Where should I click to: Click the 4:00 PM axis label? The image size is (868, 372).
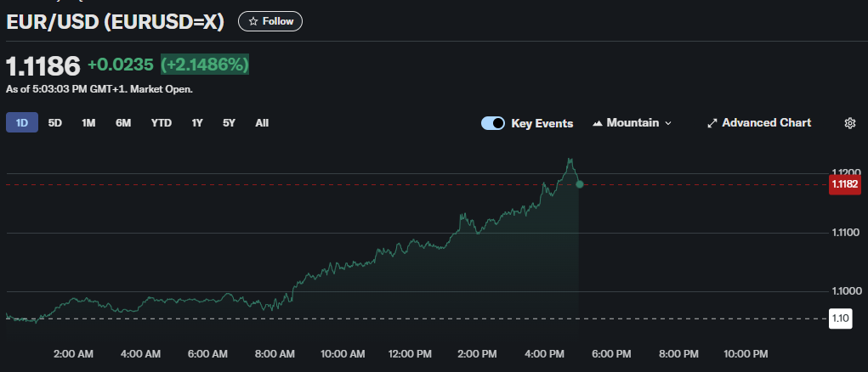click(x=544, y=354)
